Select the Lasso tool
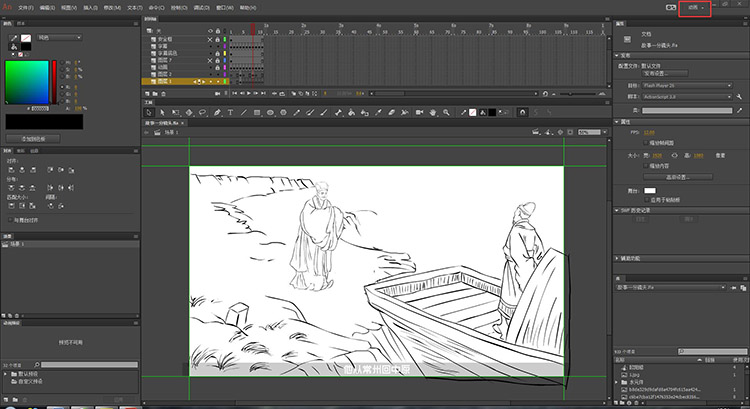 click(x=202, y=112)
